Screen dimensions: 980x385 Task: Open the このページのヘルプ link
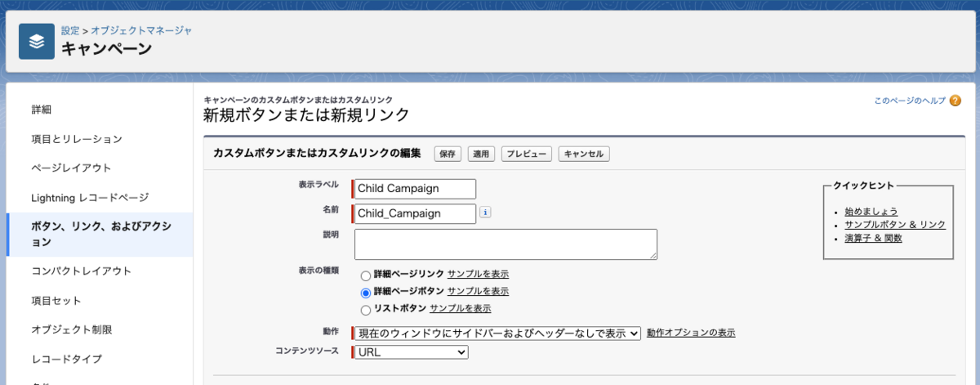[910, 101]
